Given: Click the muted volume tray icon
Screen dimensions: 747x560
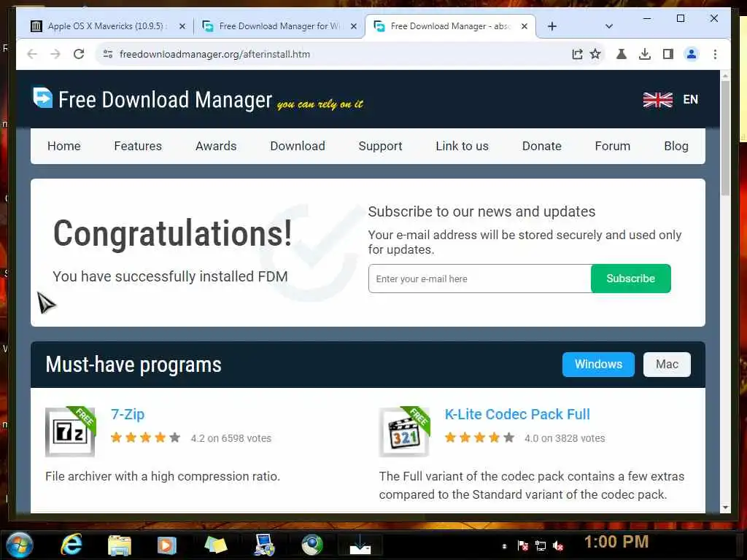Looking at the screenshot, I should click(558, 545).
